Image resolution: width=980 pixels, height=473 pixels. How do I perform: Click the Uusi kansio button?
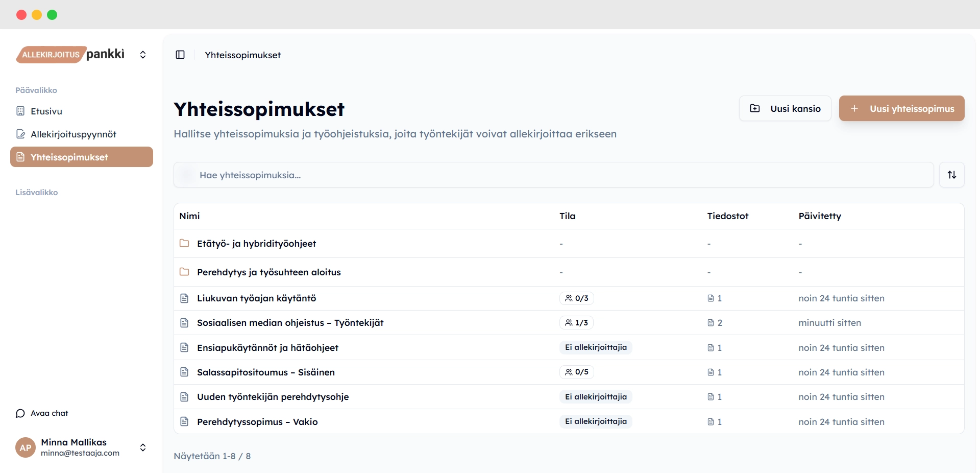[x=785, y=108]
